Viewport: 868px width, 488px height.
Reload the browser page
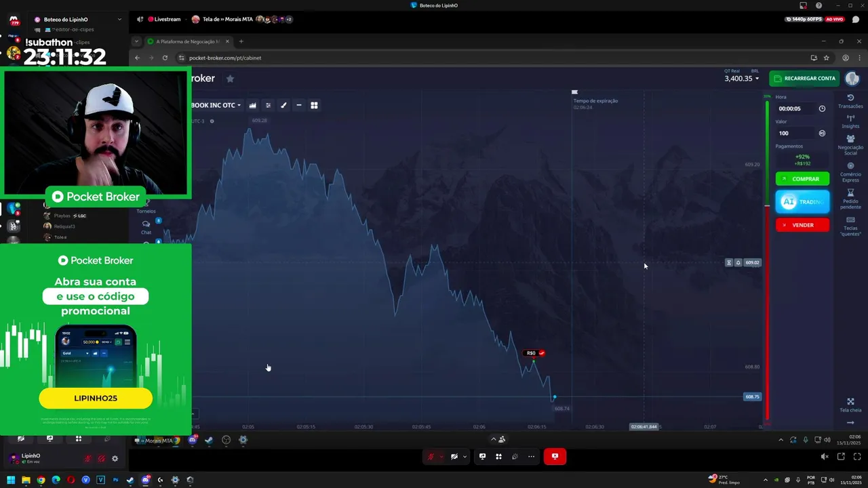165,58
